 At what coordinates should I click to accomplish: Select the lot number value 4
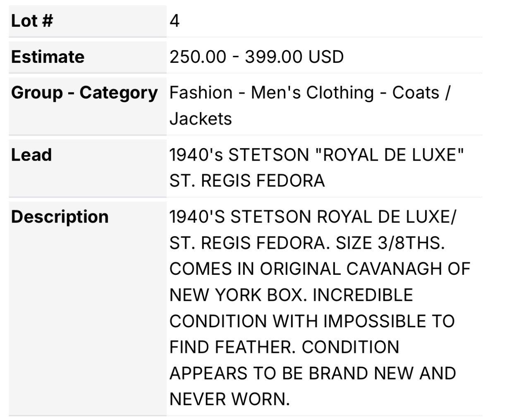pyautogui.click(x=175, y=21)
